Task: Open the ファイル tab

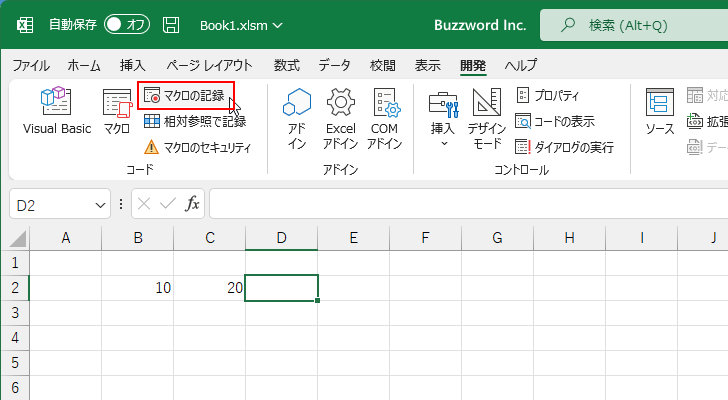Action: (31, 65)
